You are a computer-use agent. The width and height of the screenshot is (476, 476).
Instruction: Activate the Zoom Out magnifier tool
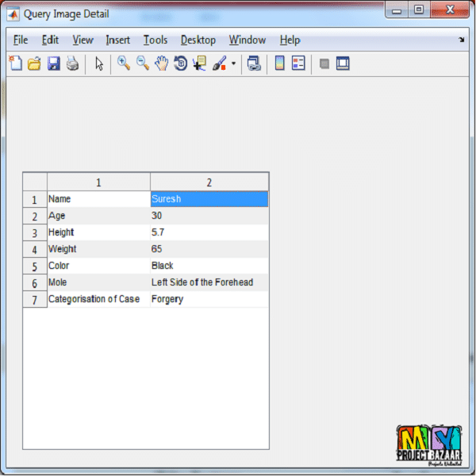[143, 64]
